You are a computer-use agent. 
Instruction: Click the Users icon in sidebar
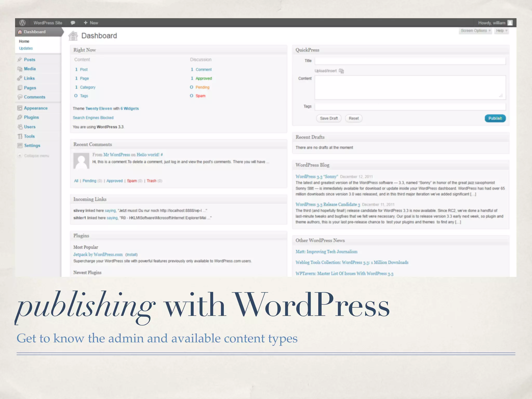pos(20,127)
